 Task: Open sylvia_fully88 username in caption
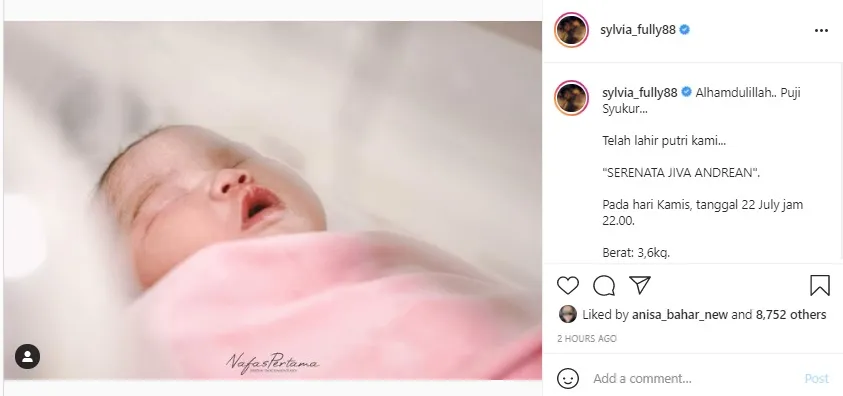pyautogui.click(x=639, y=92)
